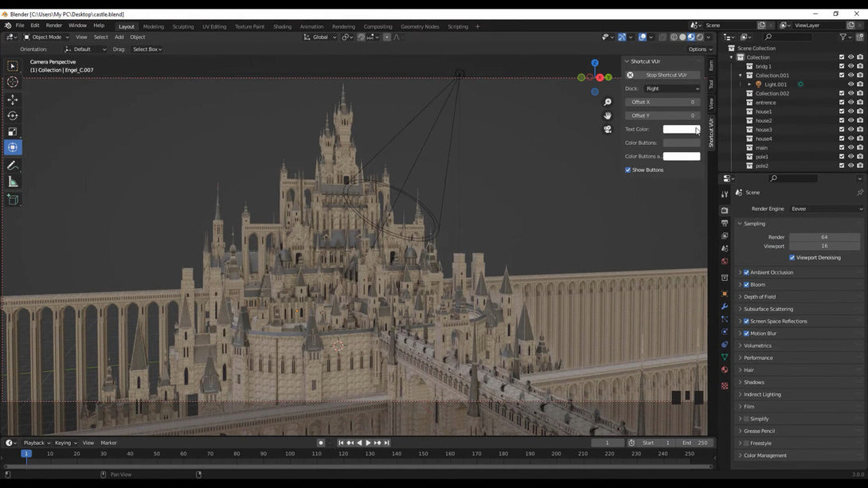Toggle the Viewport Denoising checkbox

tap(792, 257)
